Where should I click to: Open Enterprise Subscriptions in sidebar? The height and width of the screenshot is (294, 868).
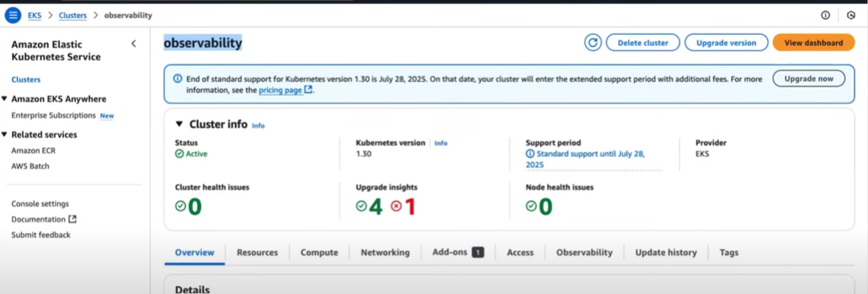(54, 116)
